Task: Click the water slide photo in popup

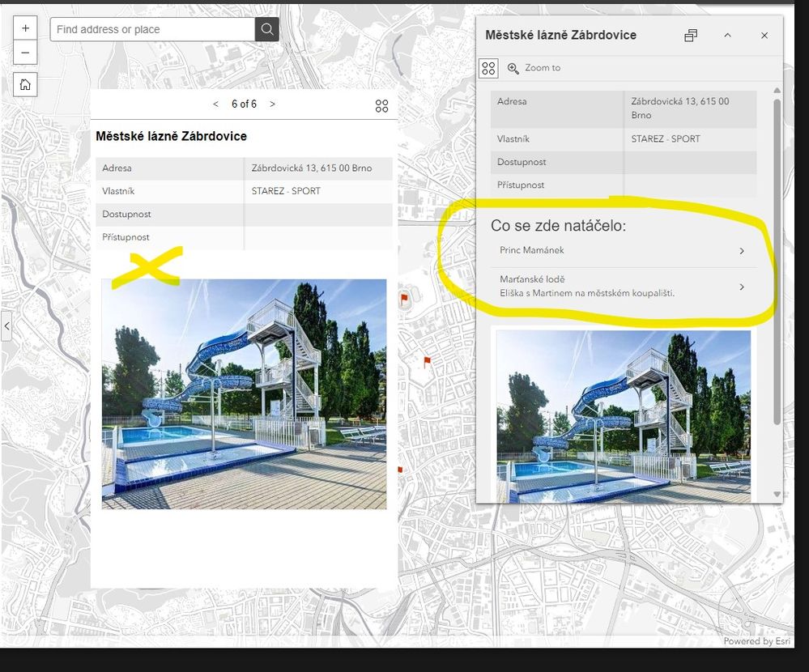Action: [624, 417]
